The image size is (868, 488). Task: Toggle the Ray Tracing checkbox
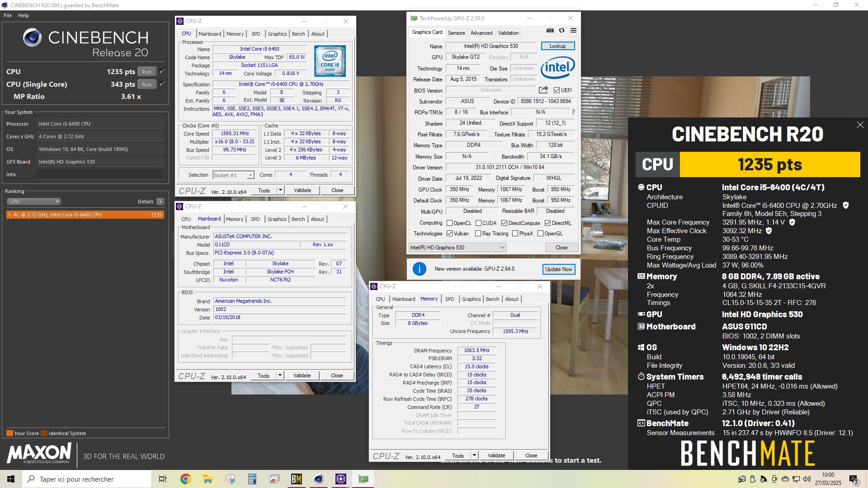coord(478,234)
